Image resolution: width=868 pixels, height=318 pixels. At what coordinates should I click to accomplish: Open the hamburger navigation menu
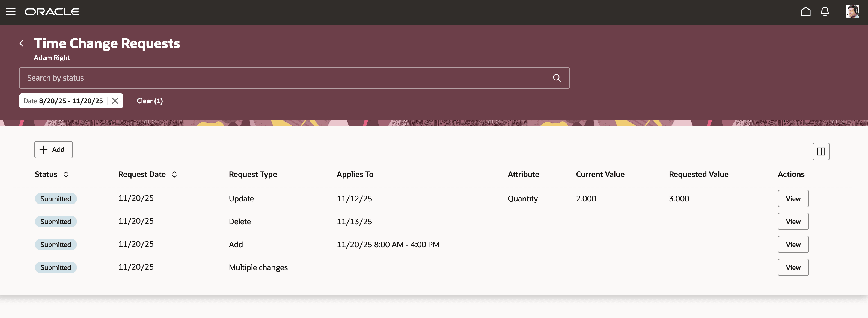click(10, 12)
